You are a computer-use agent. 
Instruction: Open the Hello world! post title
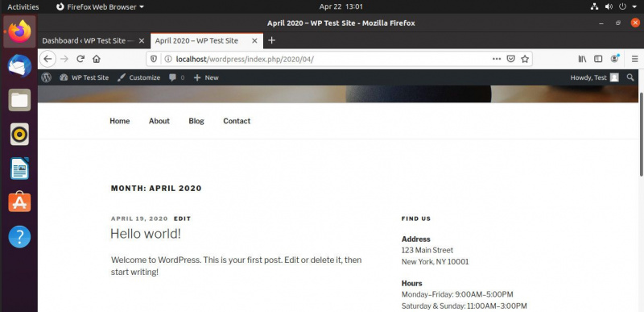(x=146, y=234)
